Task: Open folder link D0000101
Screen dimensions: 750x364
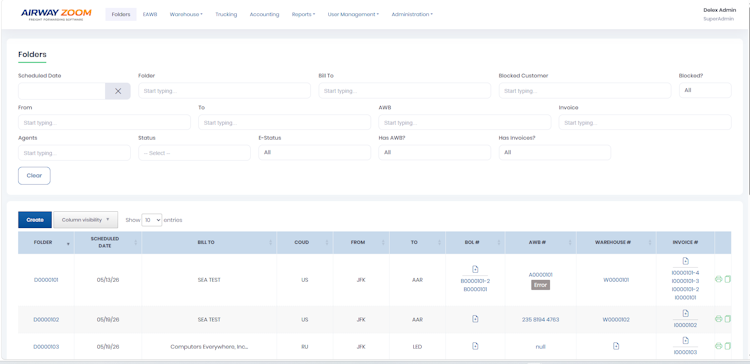Action: coord(46,280)
